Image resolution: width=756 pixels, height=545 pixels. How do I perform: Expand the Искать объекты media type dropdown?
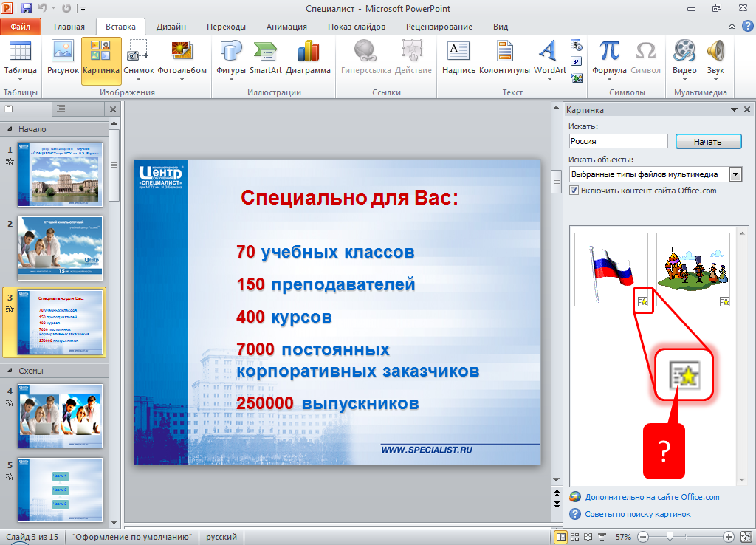coord(735,174)
